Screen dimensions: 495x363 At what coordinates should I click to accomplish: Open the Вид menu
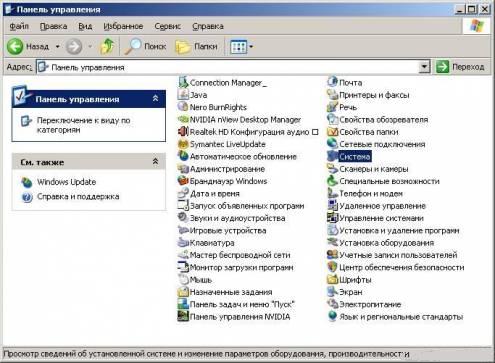click(85, 26)
